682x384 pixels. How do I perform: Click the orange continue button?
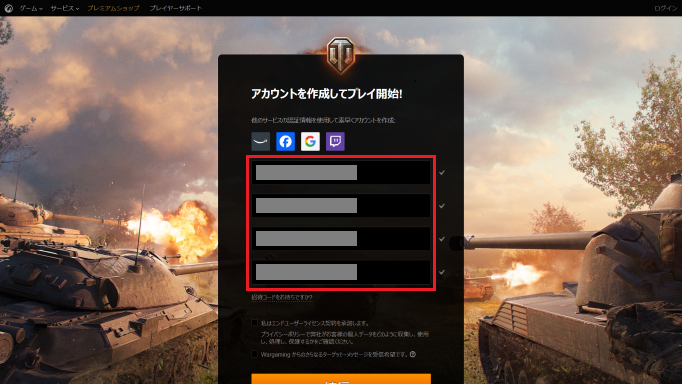pos(341,379)
